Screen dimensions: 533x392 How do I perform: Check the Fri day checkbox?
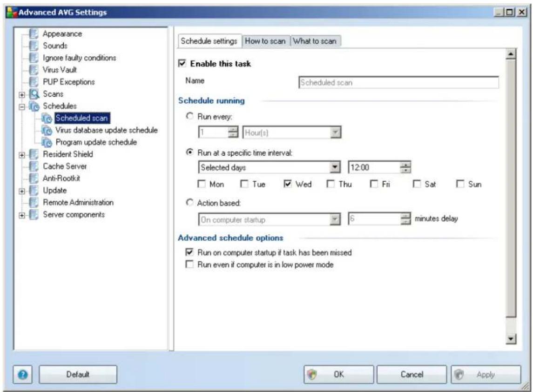coord(374,184)
